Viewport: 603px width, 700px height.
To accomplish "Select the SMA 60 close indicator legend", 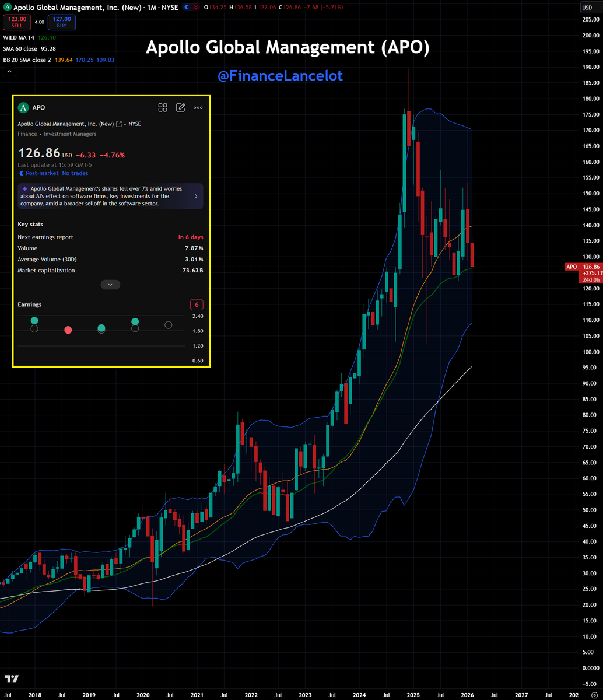I will coord(20,49).
